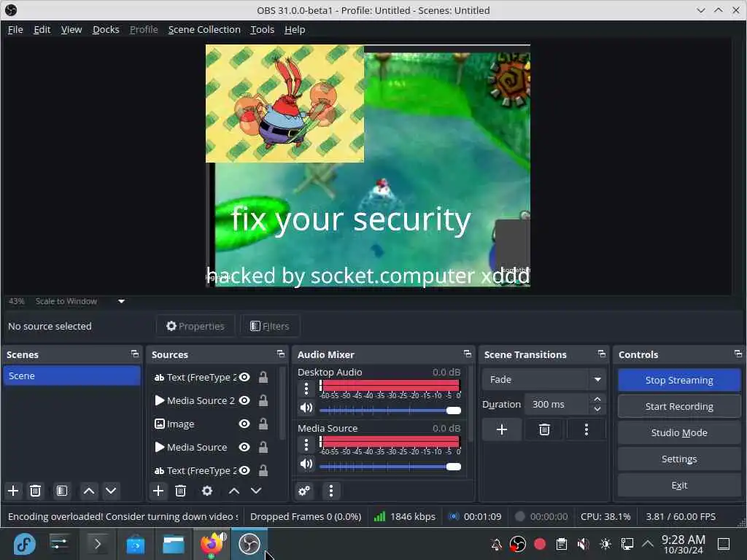Open the Docks menu
This screenshot has width=747, height=560.
106,29
